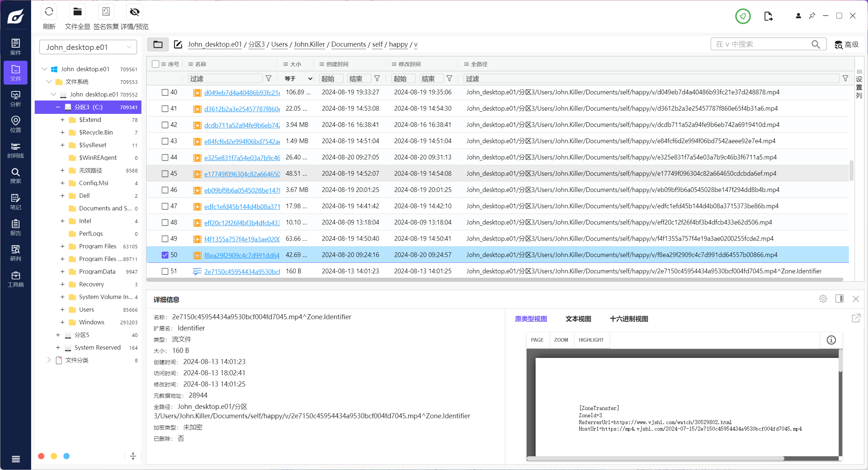868x470 pixels.
Task: Open file link d049eb7d4a40486b93fc21e
Action: pos(242,93)
